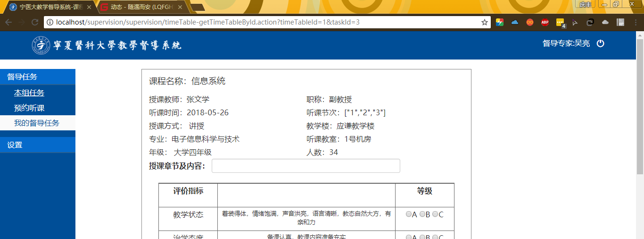The image size is (644, 239).
Task: Open the cursor arrow extension
Action: tap(575, 22)
